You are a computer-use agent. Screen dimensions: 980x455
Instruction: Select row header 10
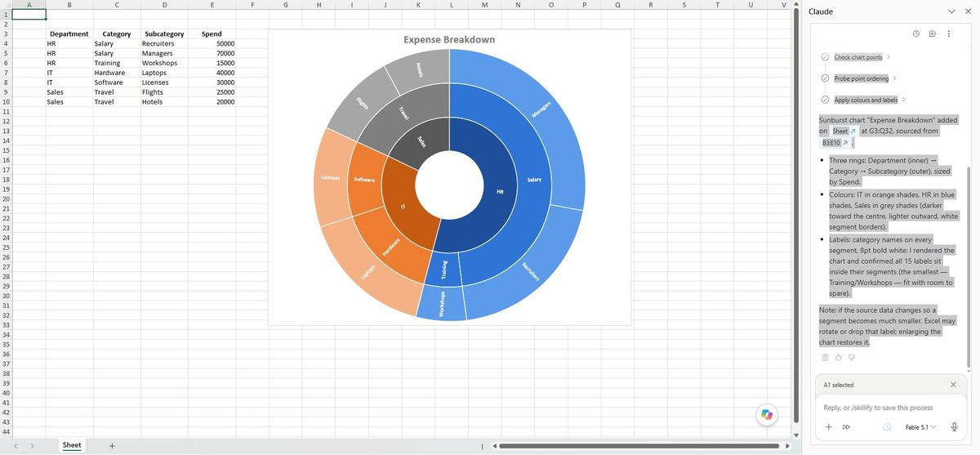tap(6, 102)
